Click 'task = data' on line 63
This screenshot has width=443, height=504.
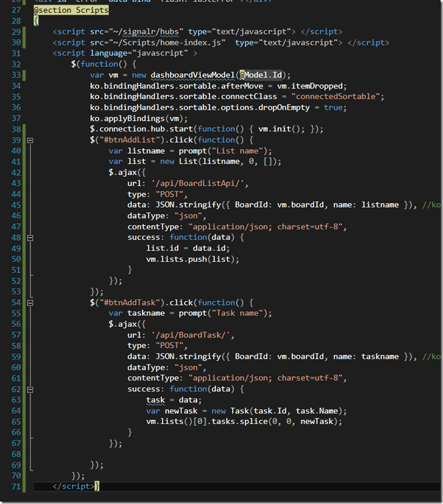coord(171,400)
